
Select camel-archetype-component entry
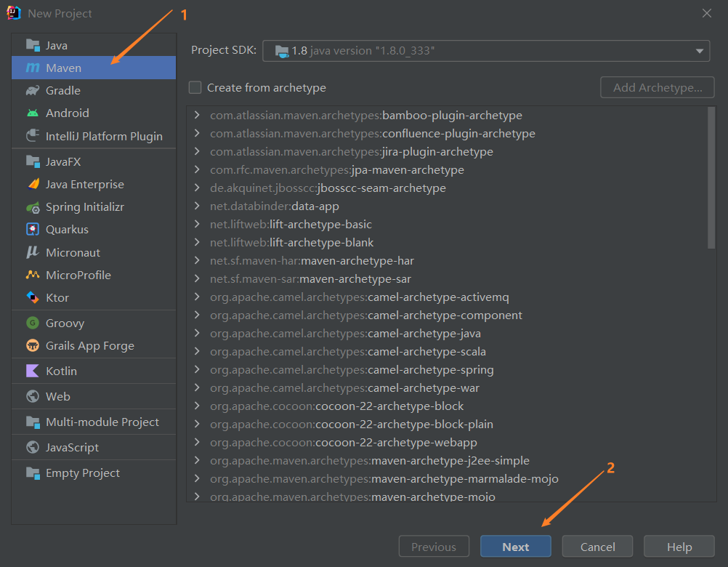[366, 315]
